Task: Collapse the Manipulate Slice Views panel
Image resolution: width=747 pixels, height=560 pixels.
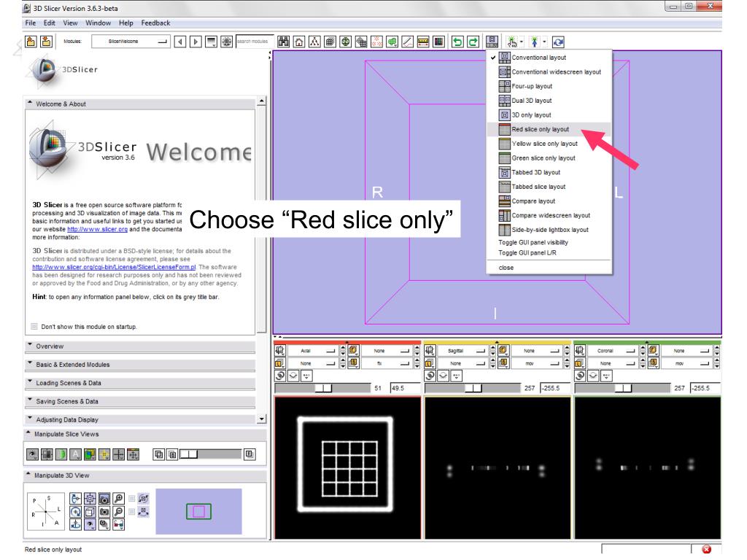Action: click(145, 435)
